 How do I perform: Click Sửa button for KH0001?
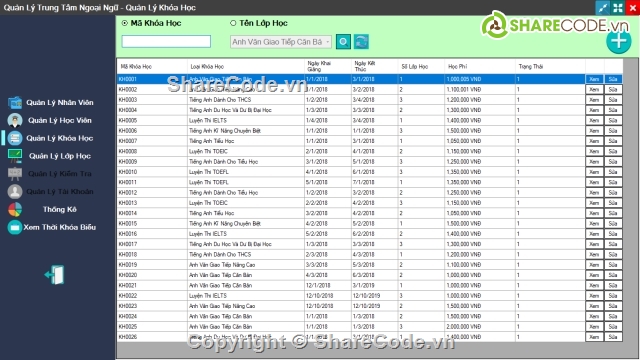point(613,79)
